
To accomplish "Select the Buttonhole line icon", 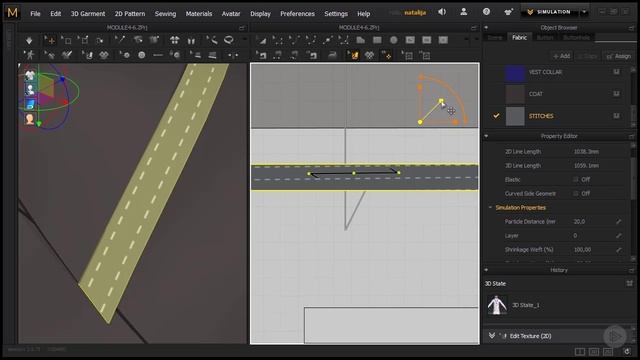I will pos(158,55).
